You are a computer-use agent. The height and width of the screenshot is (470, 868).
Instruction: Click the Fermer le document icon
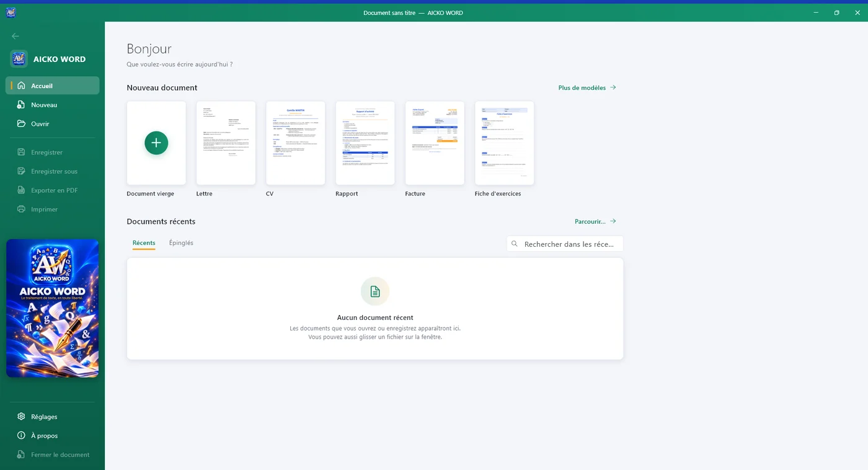pyautogui.click(x=21, y=454)
